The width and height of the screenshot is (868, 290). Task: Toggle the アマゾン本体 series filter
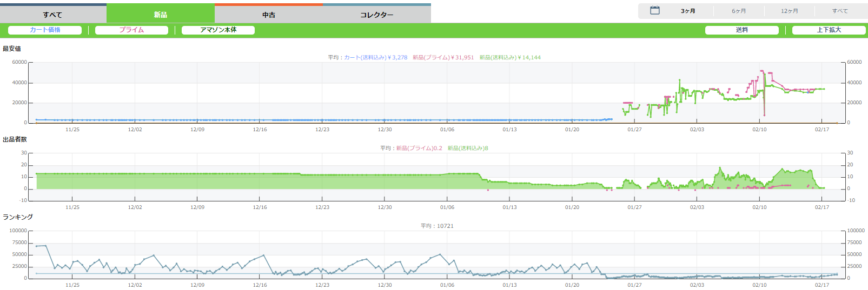pos(218,30)
